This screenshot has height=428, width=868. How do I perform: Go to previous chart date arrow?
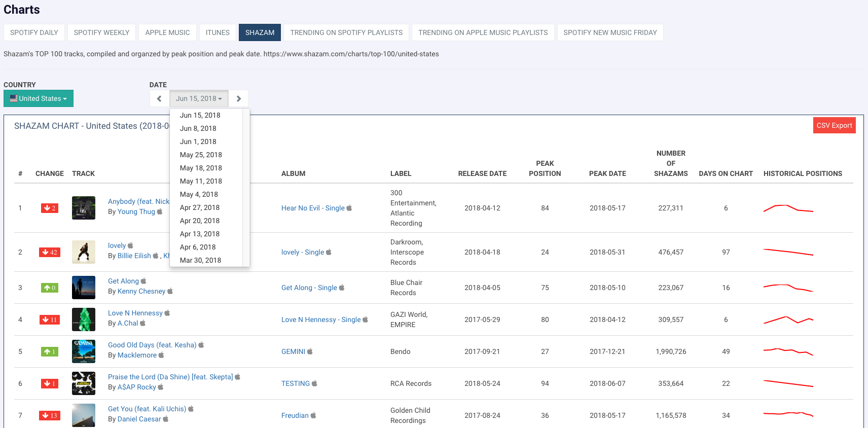pyautogui.click(x=159, y=98)
